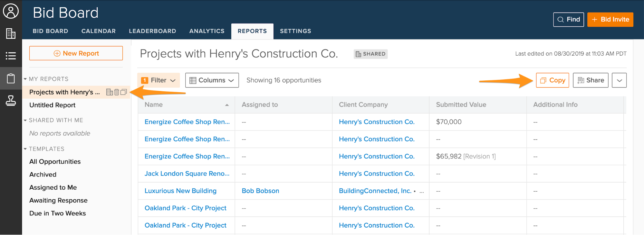The image size is (644, 235).
Task: Go to the Leaderboard tab
Action: point(152,31)
